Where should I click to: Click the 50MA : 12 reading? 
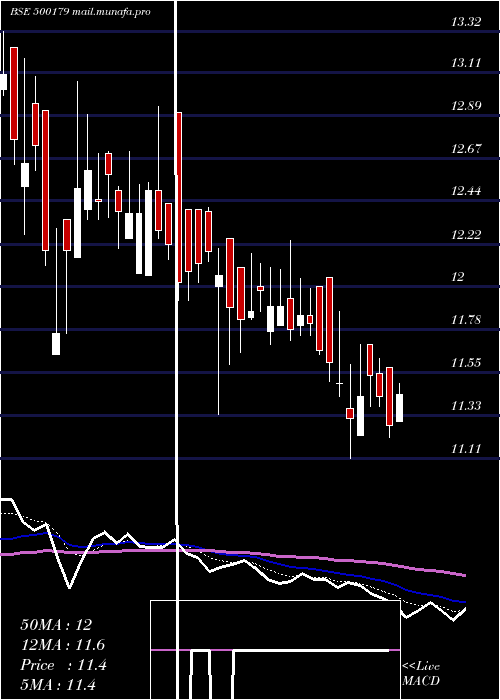point(56,625)
